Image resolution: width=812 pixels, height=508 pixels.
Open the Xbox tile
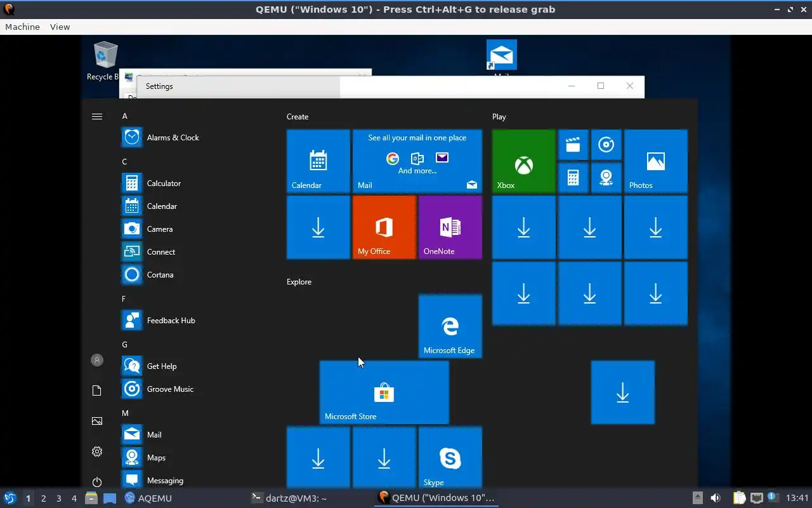(524, 161)
